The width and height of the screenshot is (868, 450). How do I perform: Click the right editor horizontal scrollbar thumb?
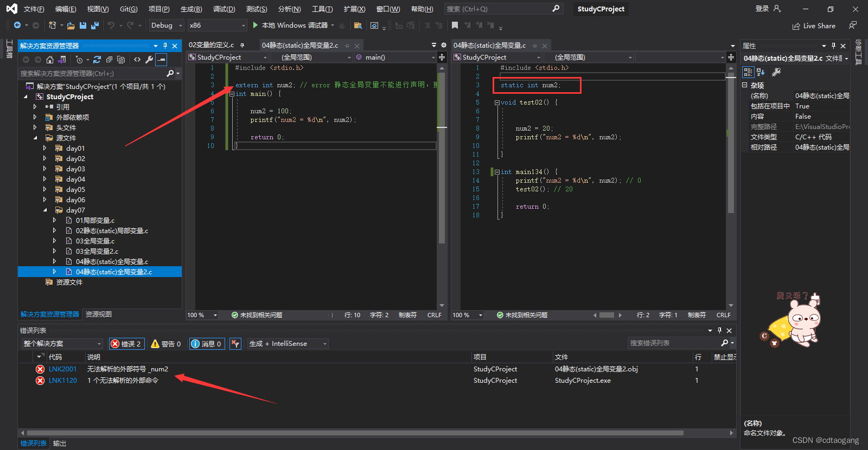[607, 315]
